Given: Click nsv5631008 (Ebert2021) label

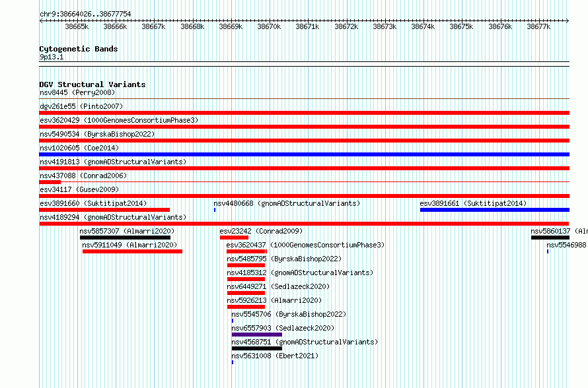Looking at the screenshot, I should 275,356.
